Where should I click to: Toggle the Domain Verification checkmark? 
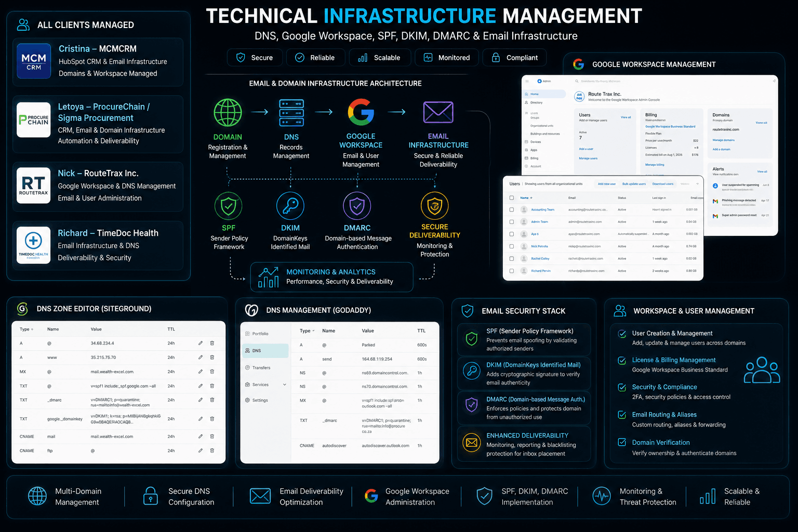point(622,442)
